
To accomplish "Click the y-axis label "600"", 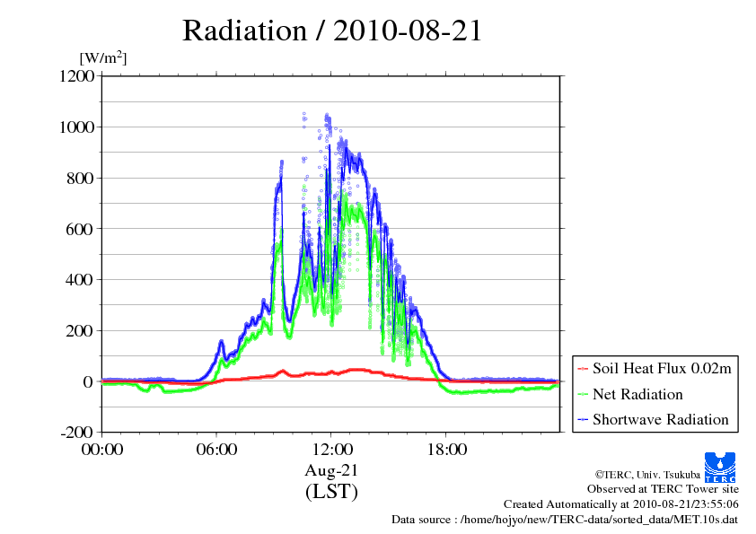I will [x=80, y=229].
